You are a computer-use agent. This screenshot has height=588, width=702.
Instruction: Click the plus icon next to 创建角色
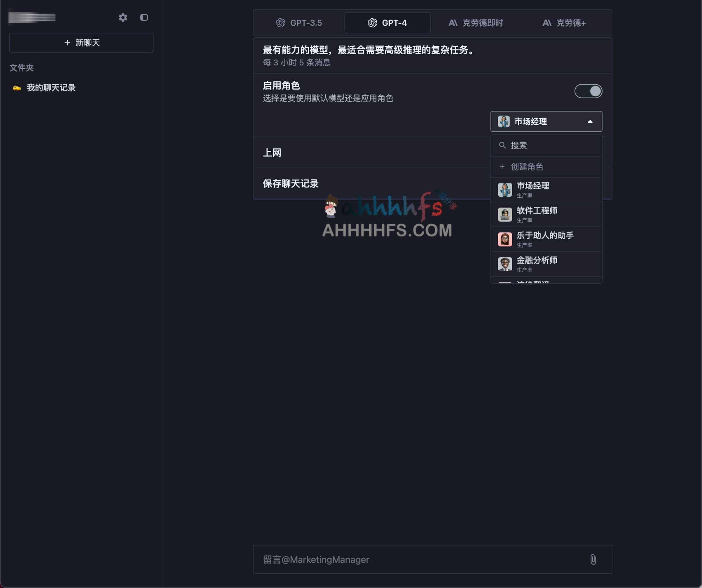click(502, 167)
